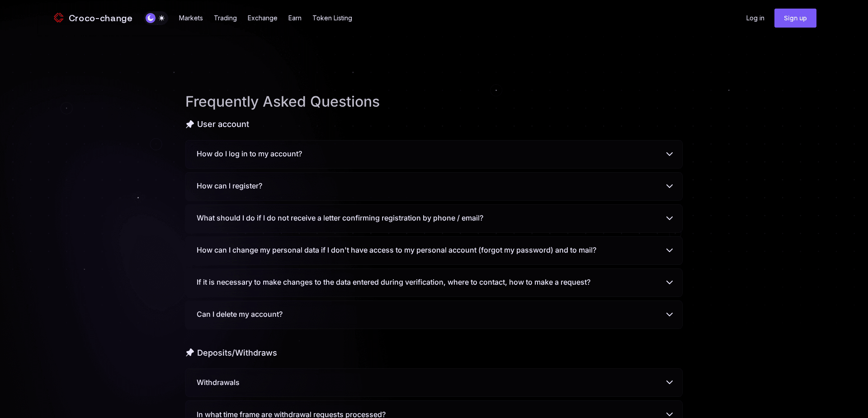
Task: Expand the forgot password personal data question
Action: (x=433, y=250)
